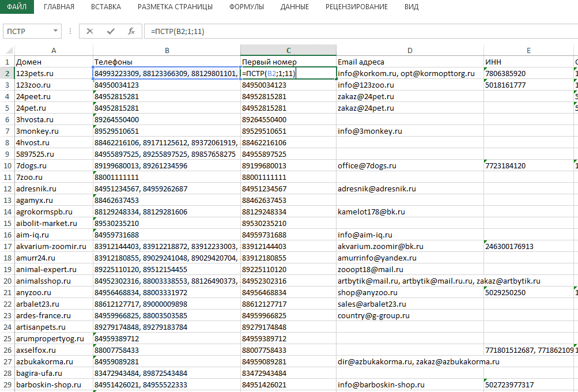Image resolution: width=578 pixels, height=392 pixels.
Task: Select row 29 by its row header
Action: (x=7, y=385)
